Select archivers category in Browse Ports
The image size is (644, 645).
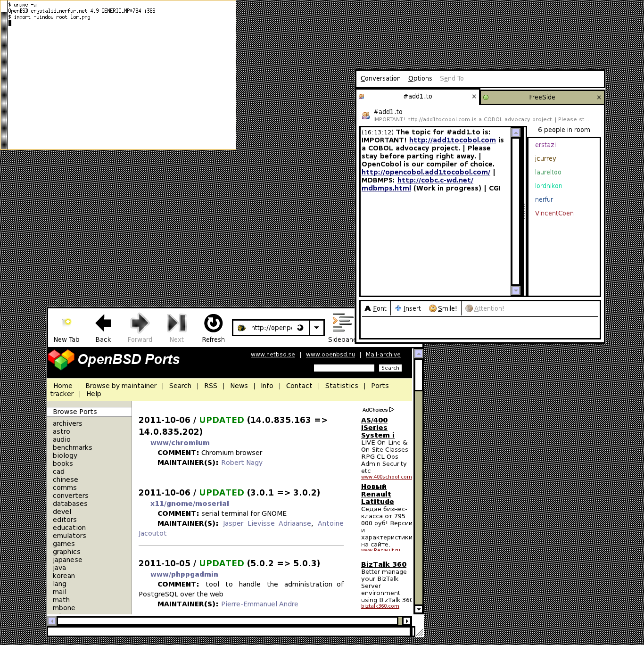tap(67, 423)
